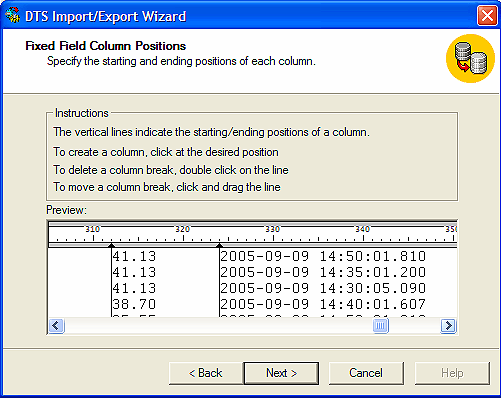Click the column break marker before the dates
This screenshot has width=501, height=398.
[219, 245]
